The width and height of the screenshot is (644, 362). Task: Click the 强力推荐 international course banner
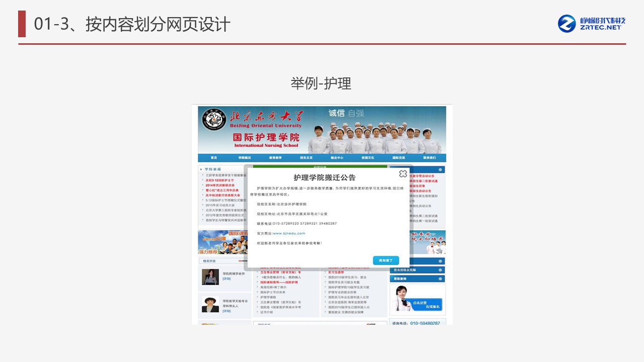tap(222, 242)
